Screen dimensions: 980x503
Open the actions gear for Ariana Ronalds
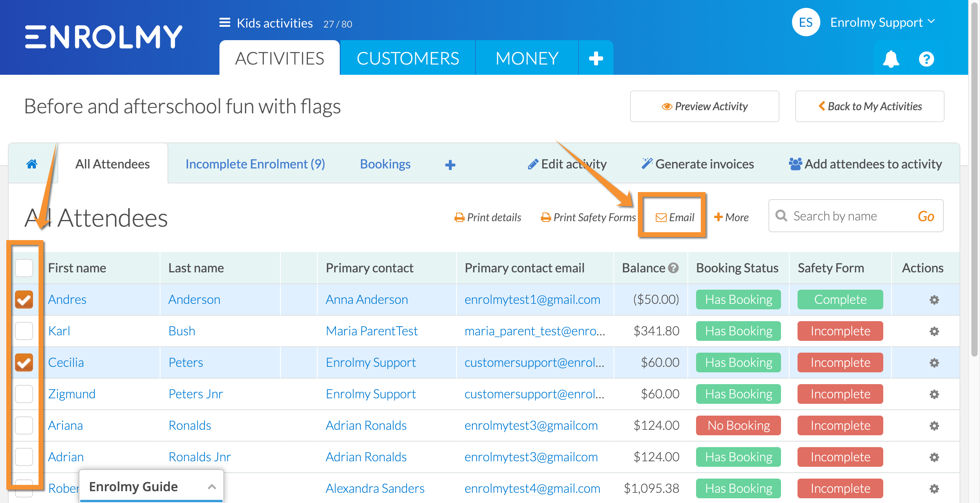[934, 426]
